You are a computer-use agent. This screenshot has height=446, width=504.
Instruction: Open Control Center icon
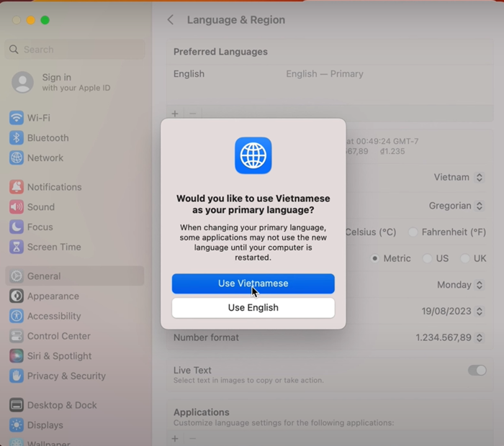(16, 336)
